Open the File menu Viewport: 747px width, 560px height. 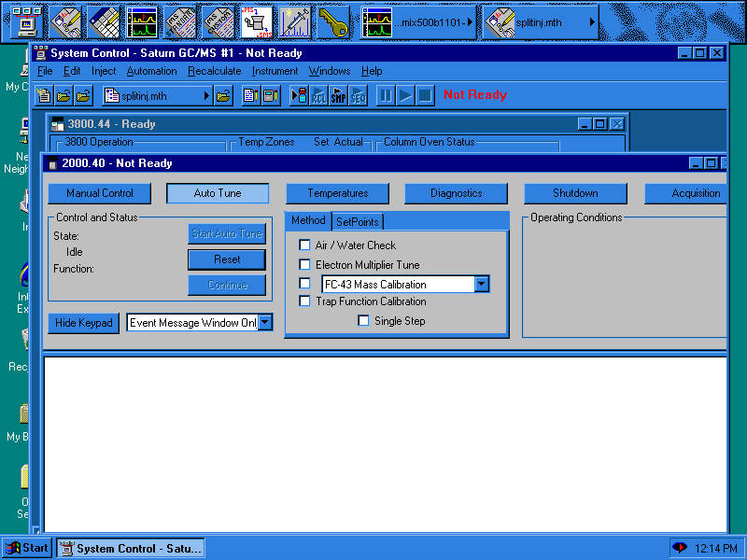click(45, 71)
